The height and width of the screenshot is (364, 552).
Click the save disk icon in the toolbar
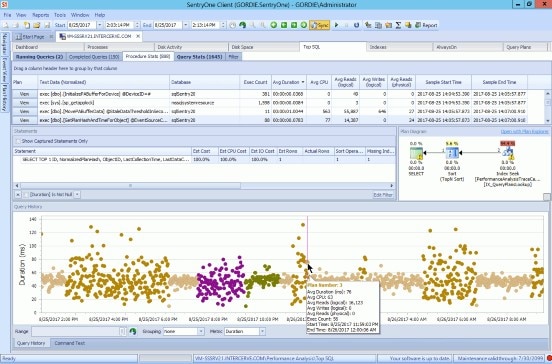pos(47,25)
